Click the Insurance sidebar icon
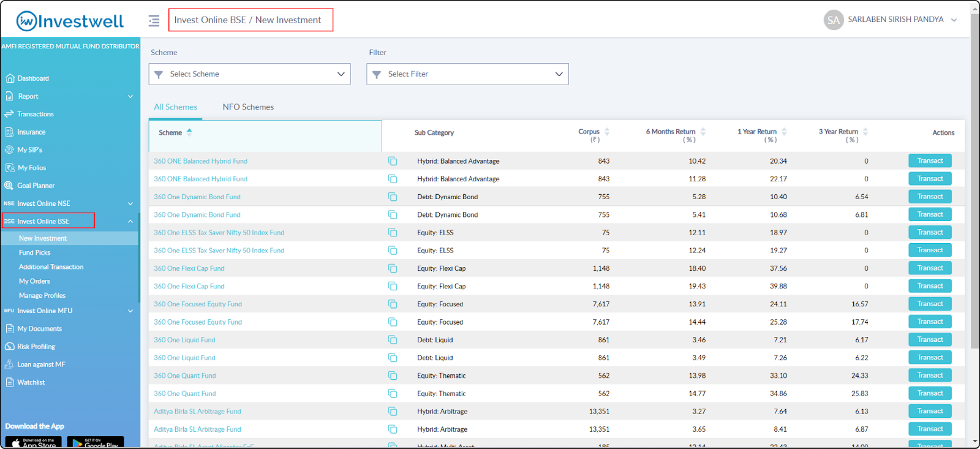 pos(9,132)
